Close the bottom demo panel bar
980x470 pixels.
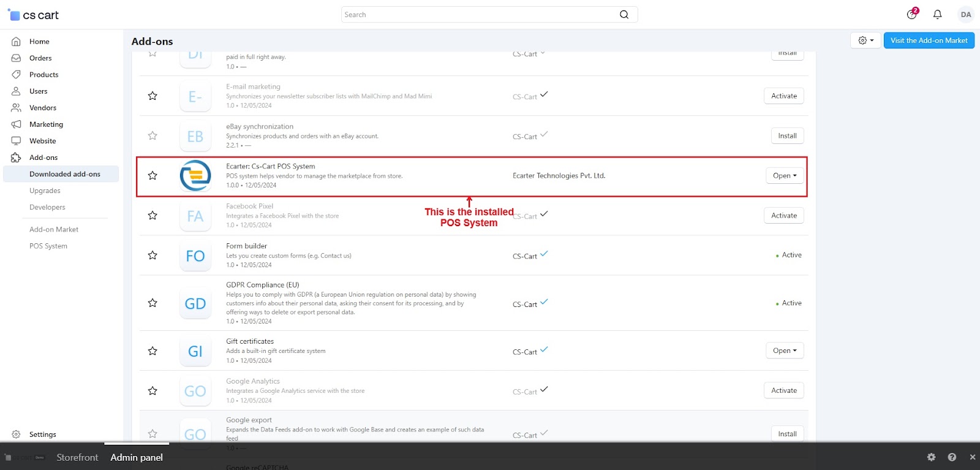pyautogui.click(x=972, y=457)
